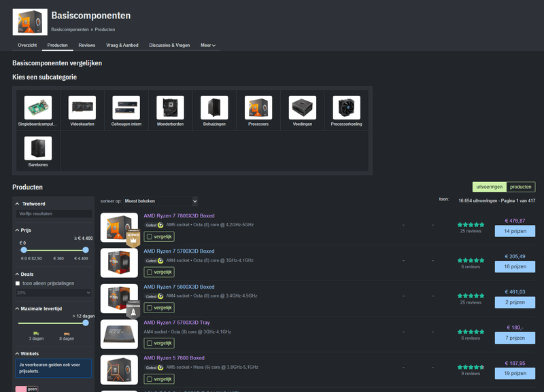Open the Vraag & Aanbod tab

pos(122,46)
